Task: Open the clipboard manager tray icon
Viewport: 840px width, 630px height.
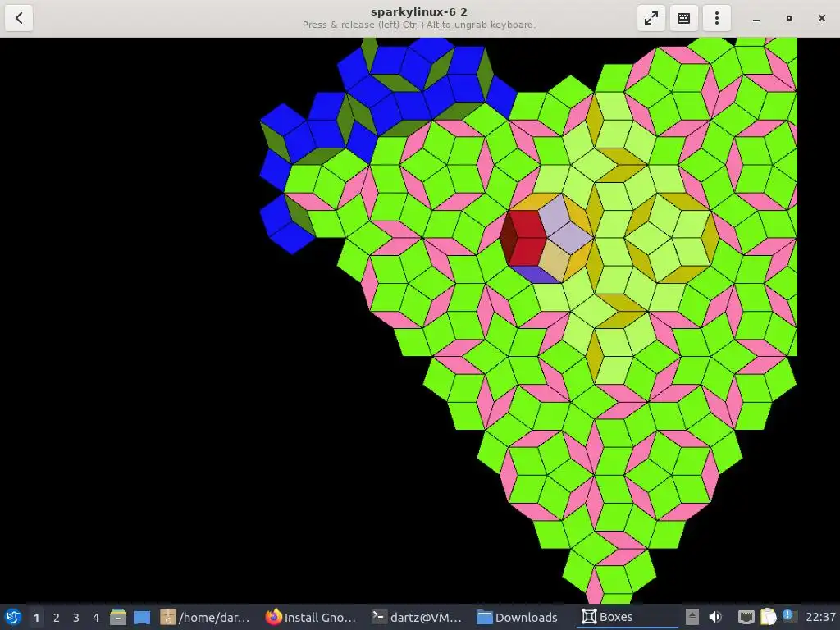Action: pyautogui.click(x=768, y=617)
